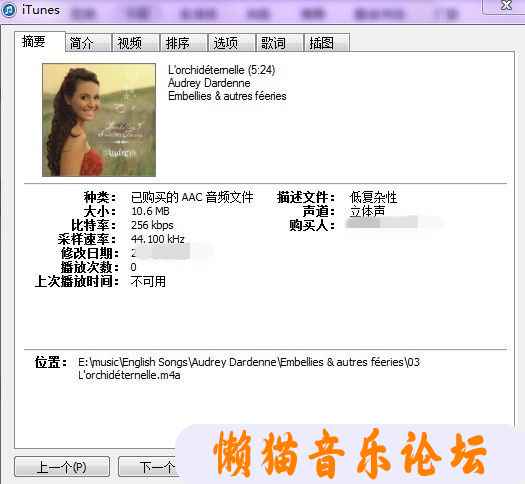Screen dimensions: 525x484
Task: Click the 购买人 label
Action: [x=312, y=225]
